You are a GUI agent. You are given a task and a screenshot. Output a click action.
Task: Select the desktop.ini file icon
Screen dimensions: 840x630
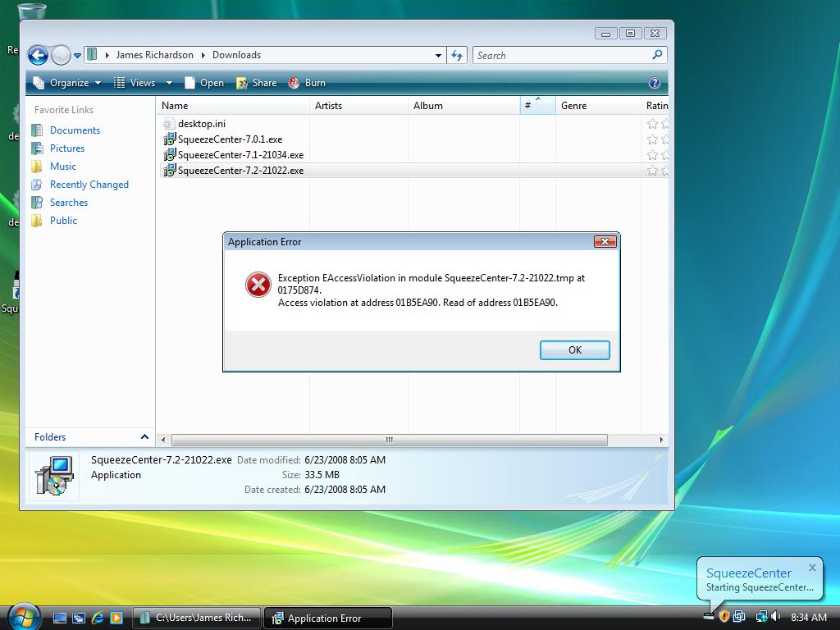pos(170,124)
